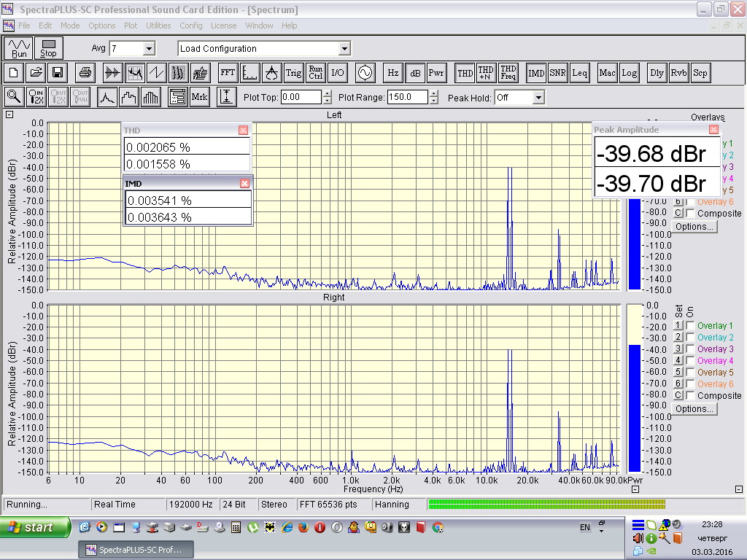
Task: Stop the analyzer with Stop button
Action: pyautogui.click(x=48, y=48)
